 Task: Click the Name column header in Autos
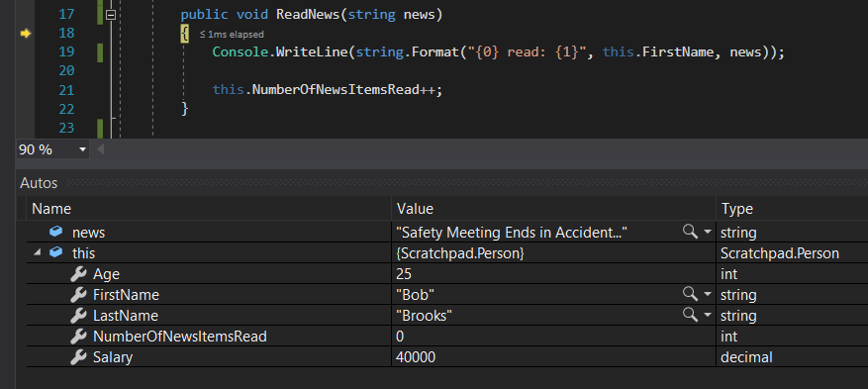pyautogui.click(x=51, y=209)
